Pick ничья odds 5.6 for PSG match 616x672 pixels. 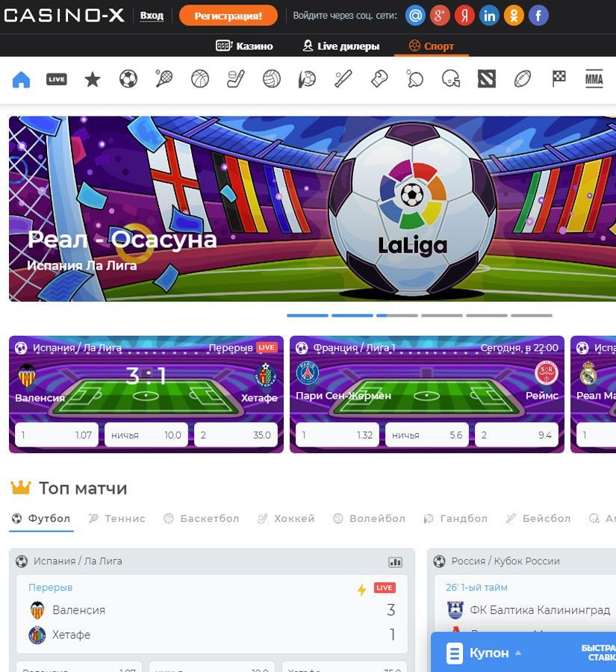tap(427, 435)
